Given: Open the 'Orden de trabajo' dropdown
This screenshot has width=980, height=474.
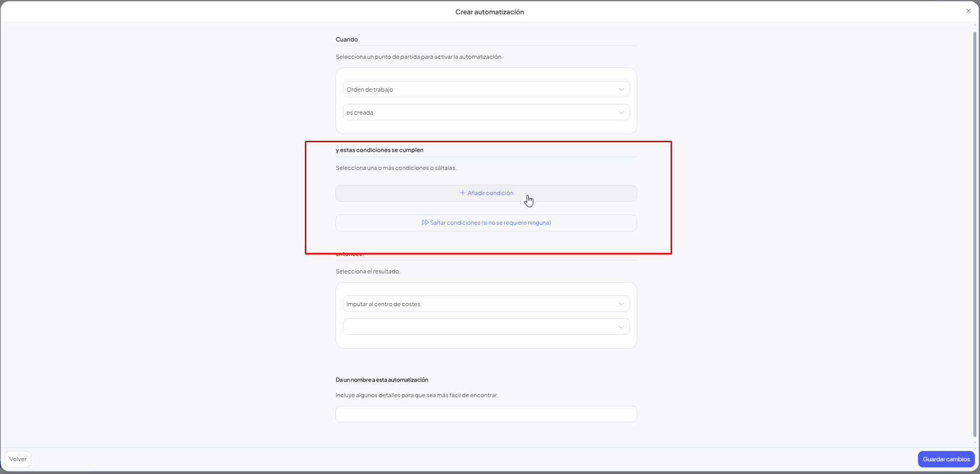Looking at the screenshot, I should click(486, 90).
